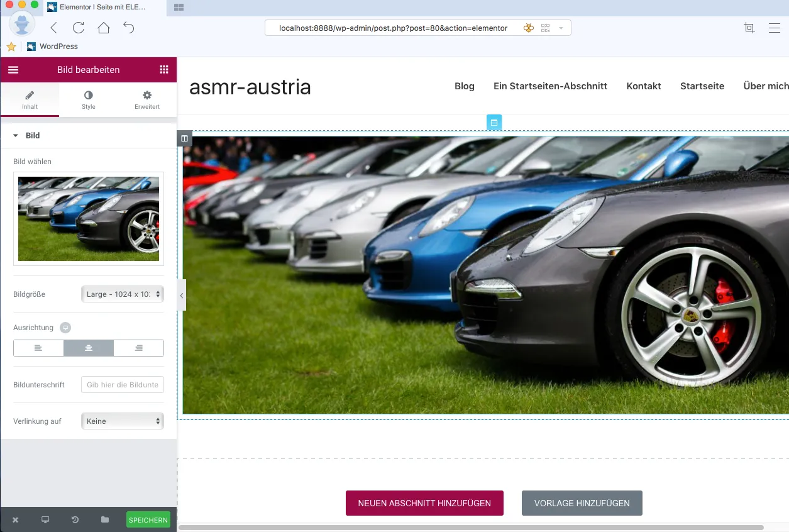This screenshot has width=789, height=532.
Task: Align image to the left
Action: [x=38, y=348]
